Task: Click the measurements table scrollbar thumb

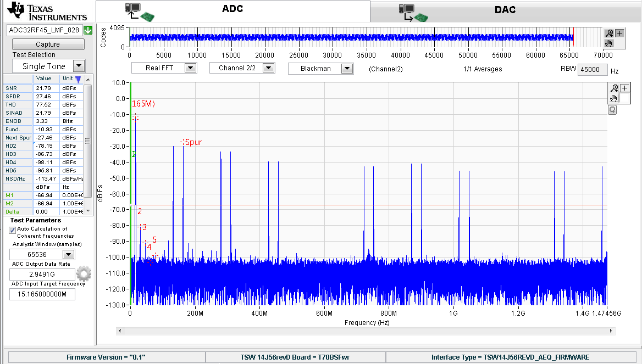Action: [x=88, y=141]
